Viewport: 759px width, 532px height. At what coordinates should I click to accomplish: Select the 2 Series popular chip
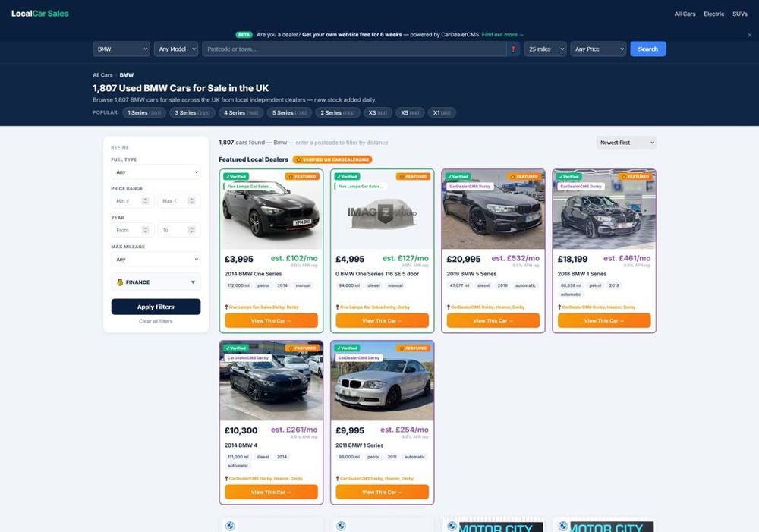pyautogui.click(x=338, y=113)
